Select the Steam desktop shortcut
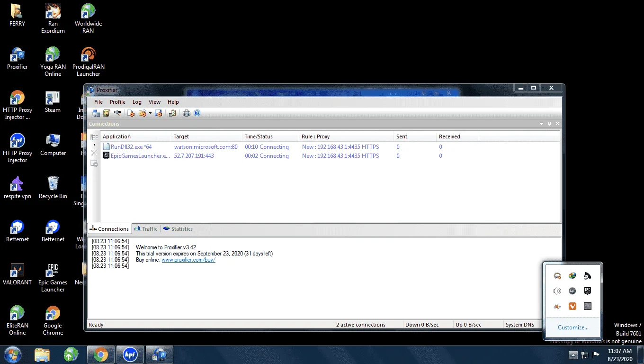 53,101
